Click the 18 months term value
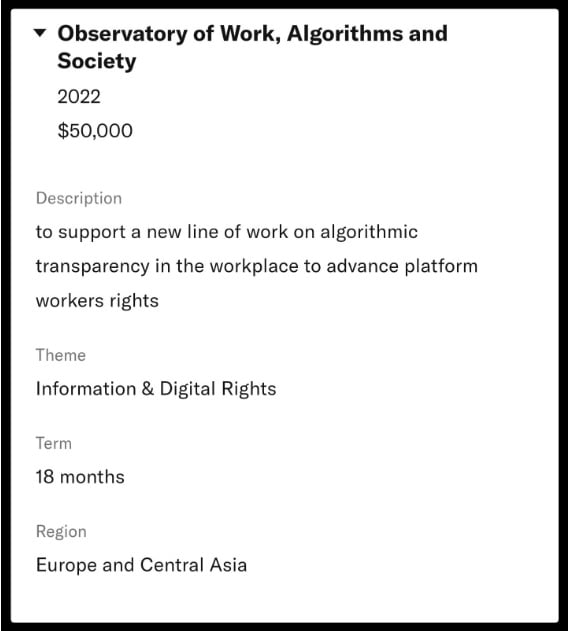Image resolution: width=568 pixels, height=631 pixels. [x=80, y=477]
